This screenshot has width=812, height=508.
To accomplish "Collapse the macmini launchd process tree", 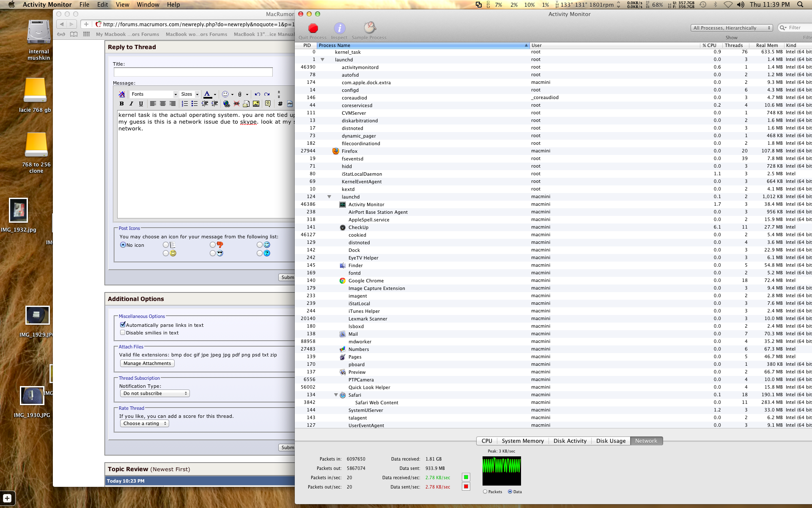I will [329, 197].
